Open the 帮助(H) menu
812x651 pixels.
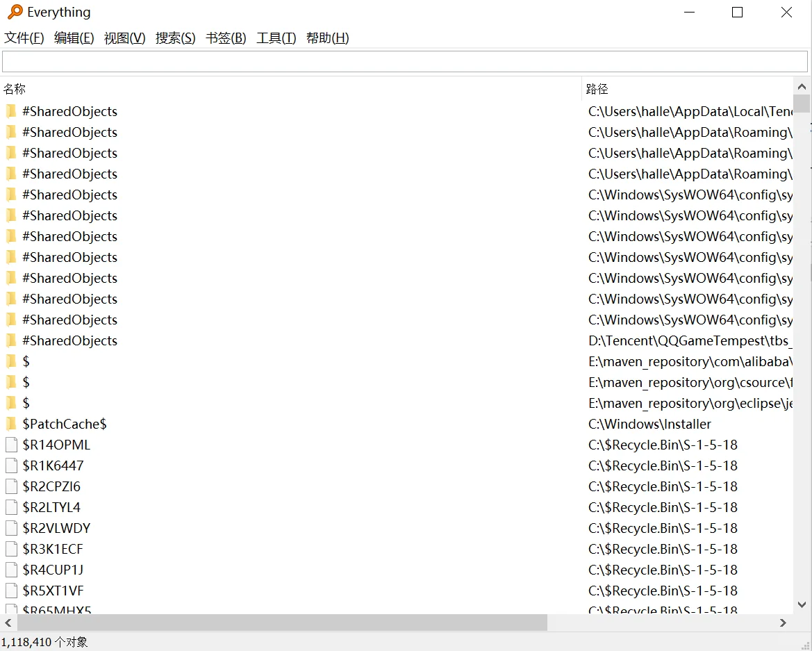tap(327, 38)
